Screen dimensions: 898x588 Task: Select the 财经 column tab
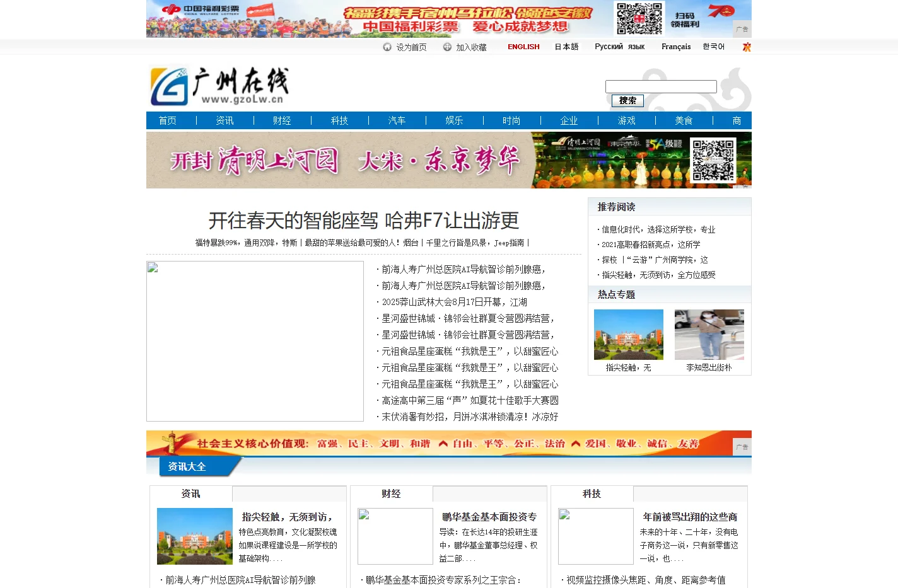tap(392, 493)
